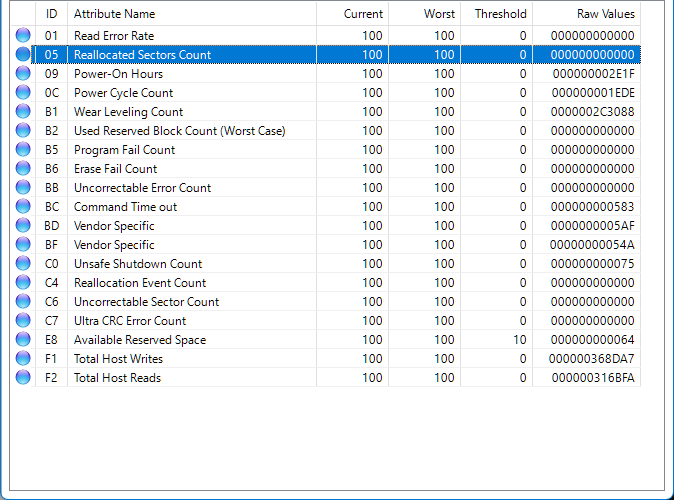Click the raw value of Erase Fail Count
674x500 pixels.
592,169
